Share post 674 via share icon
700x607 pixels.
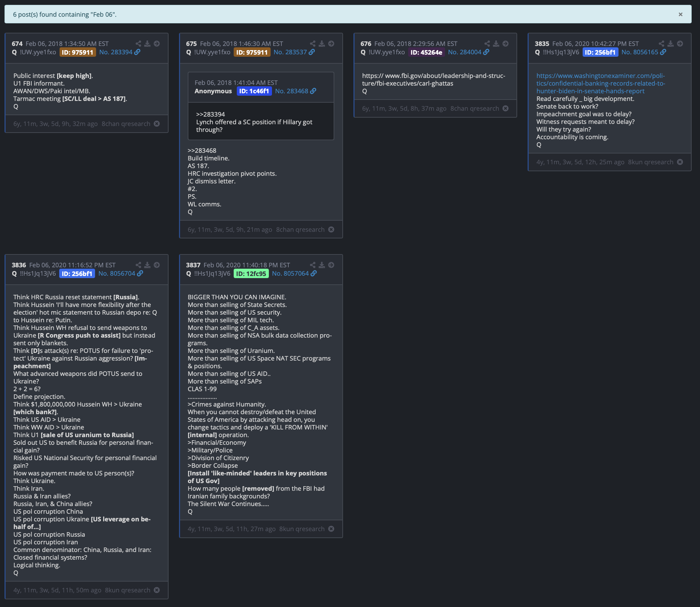coord(138,44)
